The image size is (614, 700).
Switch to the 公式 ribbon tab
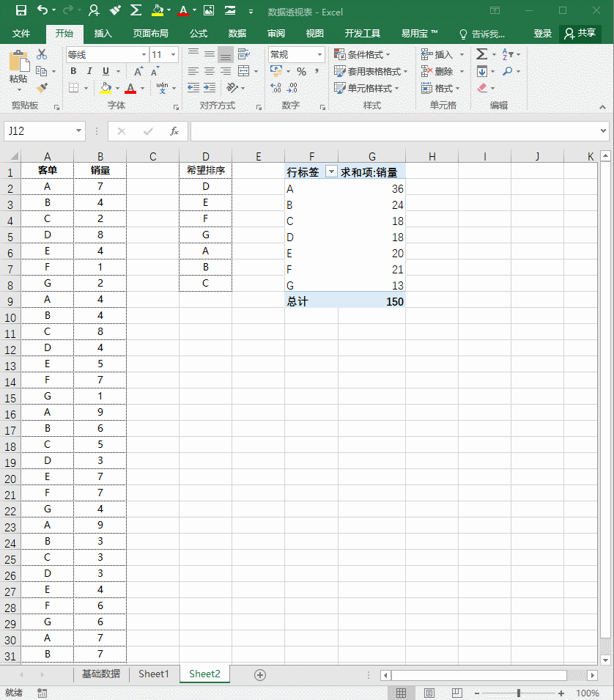coord(198,34)
